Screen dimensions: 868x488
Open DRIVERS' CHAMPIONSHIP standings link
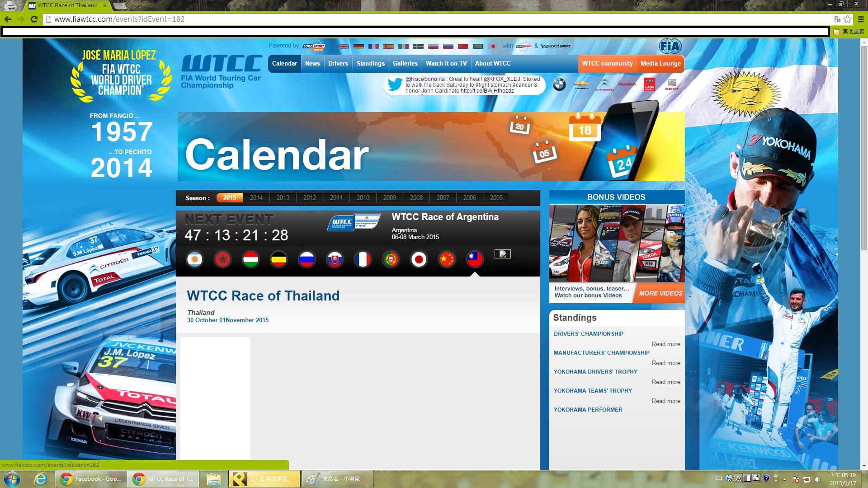coord(589,334)
